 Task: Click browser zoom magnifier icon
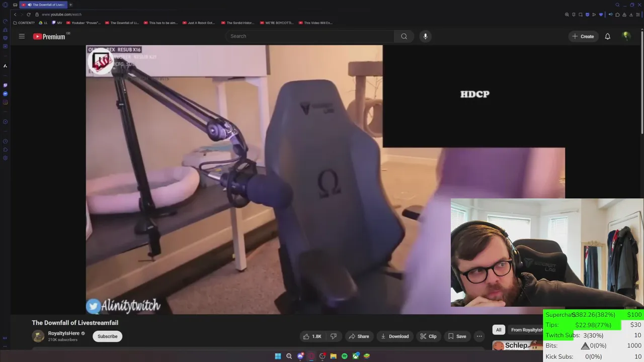(567, 15)
